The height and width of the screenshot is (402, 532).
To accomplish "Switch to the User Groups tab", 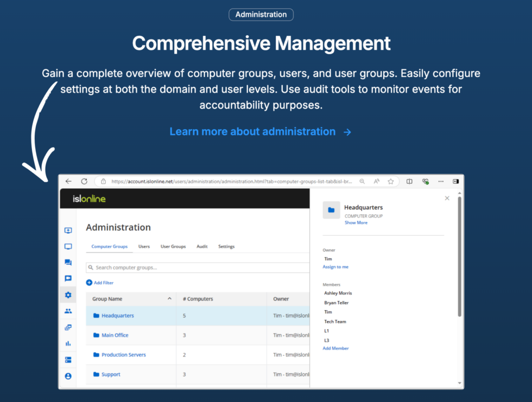I will pos(173,246).
